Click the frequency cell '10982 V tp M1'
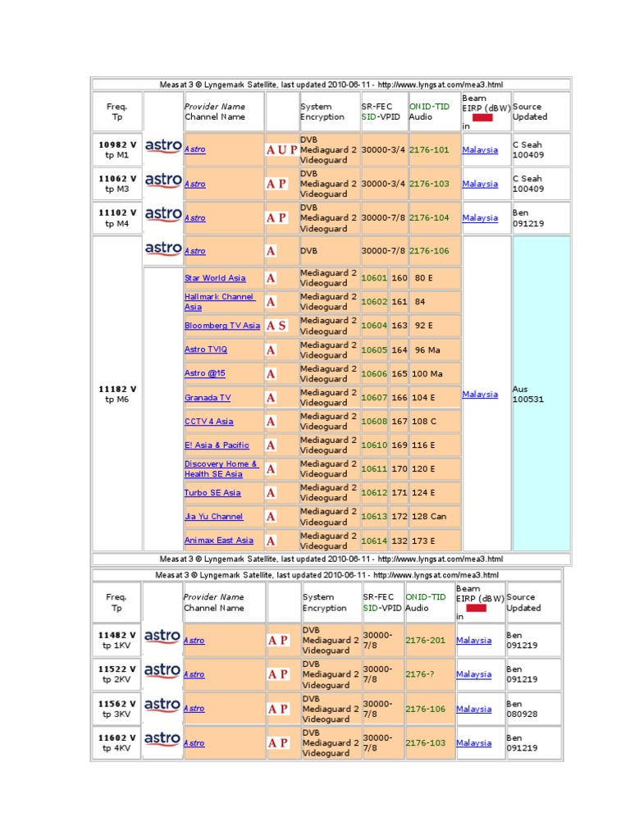The width and height of the screenshot is (630, 840). [x=117, y=149]
